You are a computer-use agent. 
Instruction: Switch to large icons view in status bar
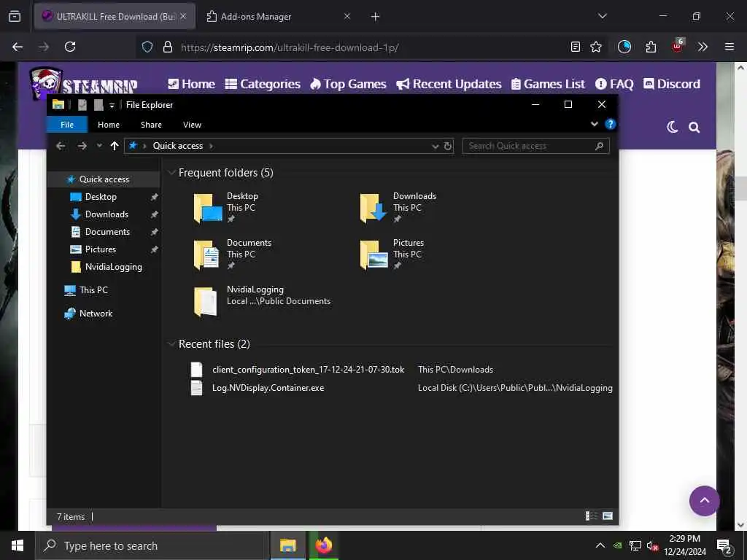click(608, 516)
